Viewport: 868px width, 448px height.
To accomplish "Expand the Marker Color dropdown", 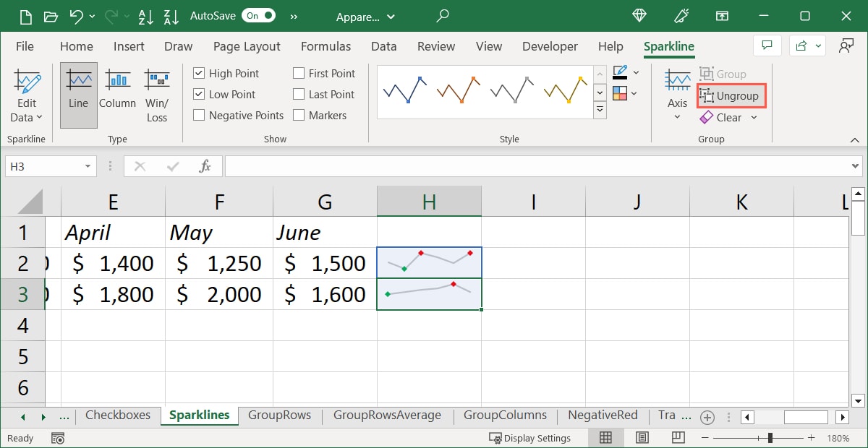I will click(x=635, y=94).
